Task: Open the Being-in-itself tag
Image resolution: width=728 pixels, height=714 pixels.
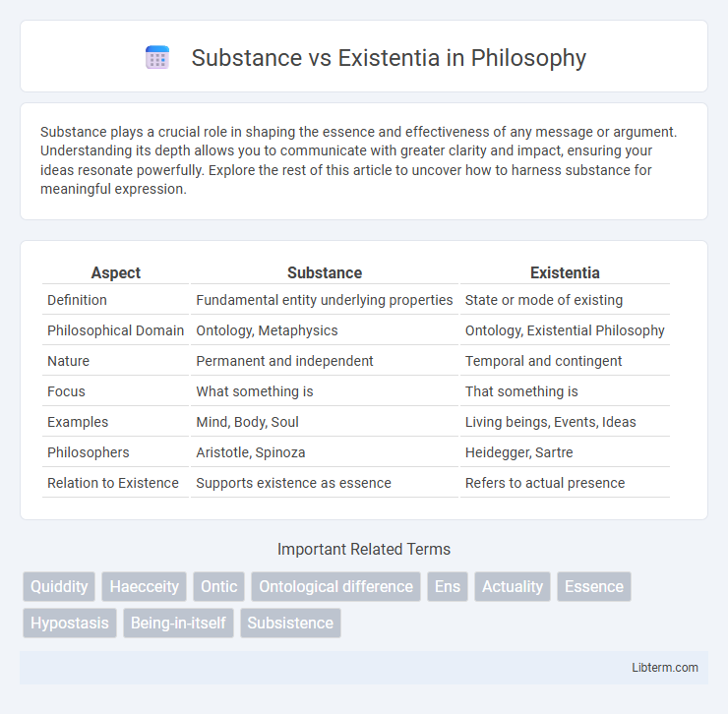Action: (x=178, y=623)
